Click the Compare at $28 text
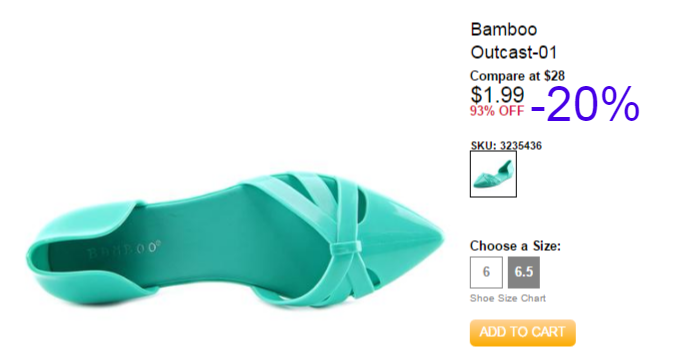This screenshot has height=361, width=700. tap(517, 76)
